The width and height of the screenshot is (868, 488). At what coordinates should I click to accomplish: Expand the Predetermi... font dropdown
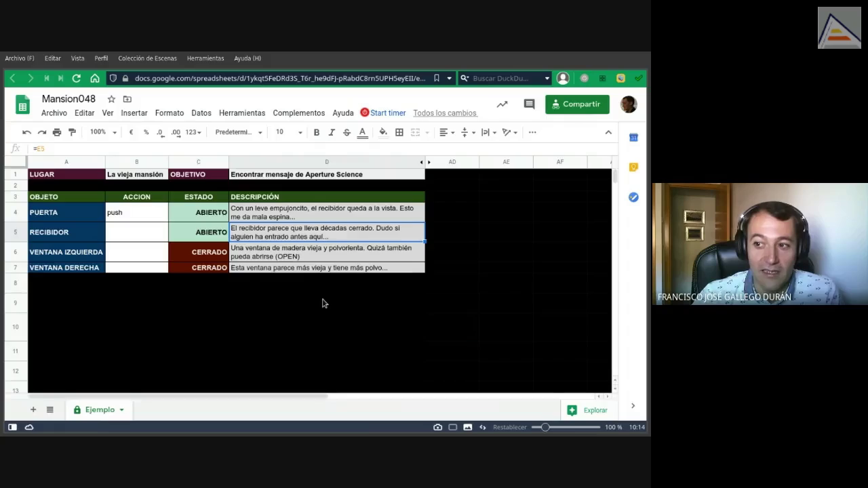pyautogui.click(x=239, y=132)
